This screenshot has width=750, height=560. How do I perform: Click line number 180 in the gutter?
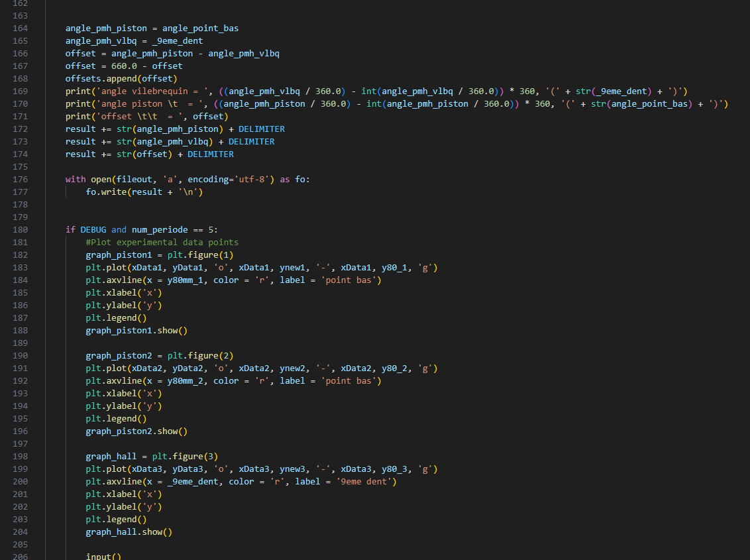pos(20,230)
